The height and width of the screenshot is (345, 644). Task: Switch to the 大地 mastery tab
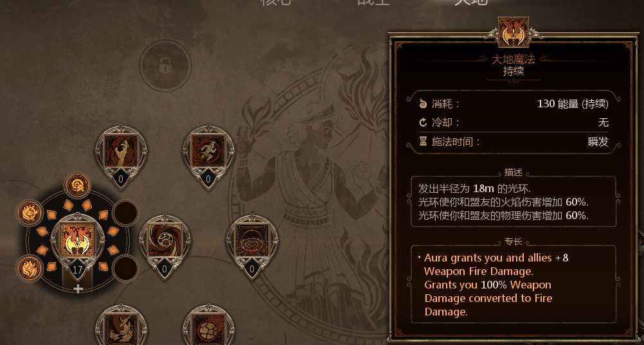tap(470, 2)
